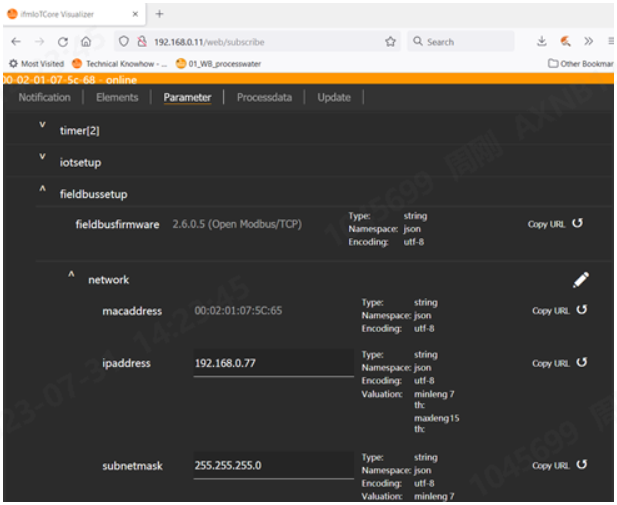
Task: Expand the timer[2] section
Action: [42, 125]
